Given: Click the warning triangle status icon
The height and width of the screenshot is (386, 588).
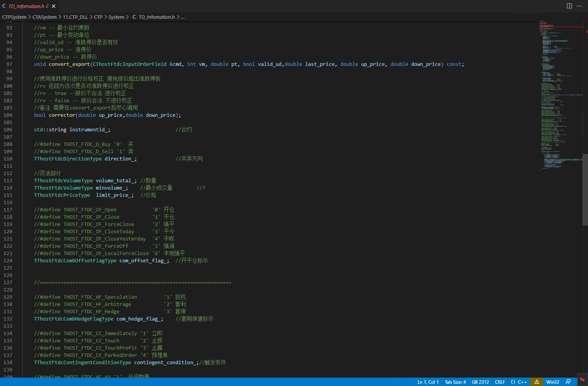Looking at the screenshot, I should click(x=537, y=382).
